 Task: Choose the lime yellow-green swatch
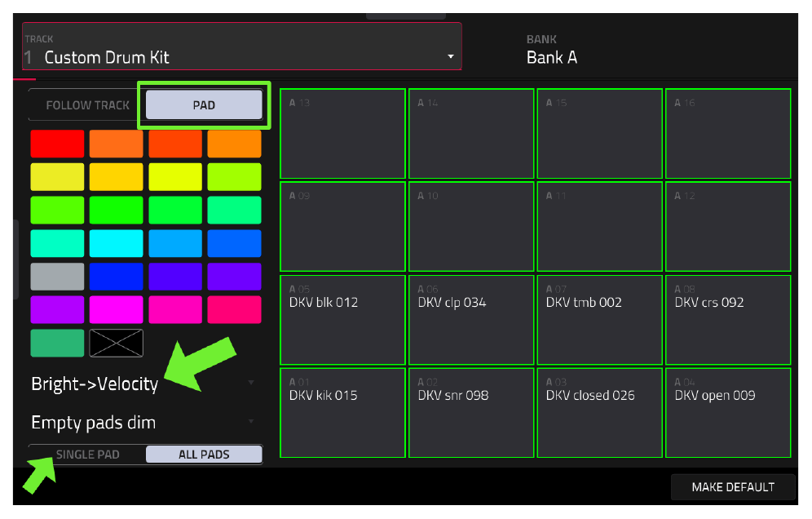[235, 177]
